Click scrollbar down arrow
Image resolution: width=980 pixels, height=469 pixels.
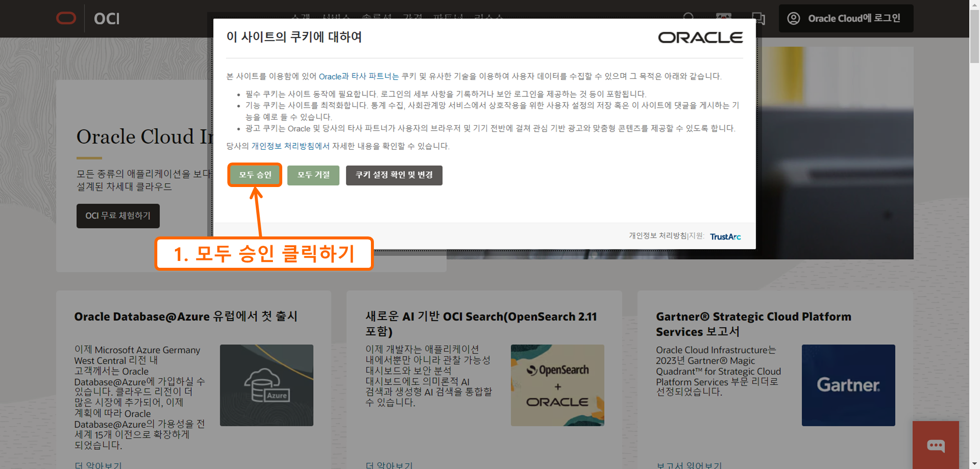click(975, 463)
